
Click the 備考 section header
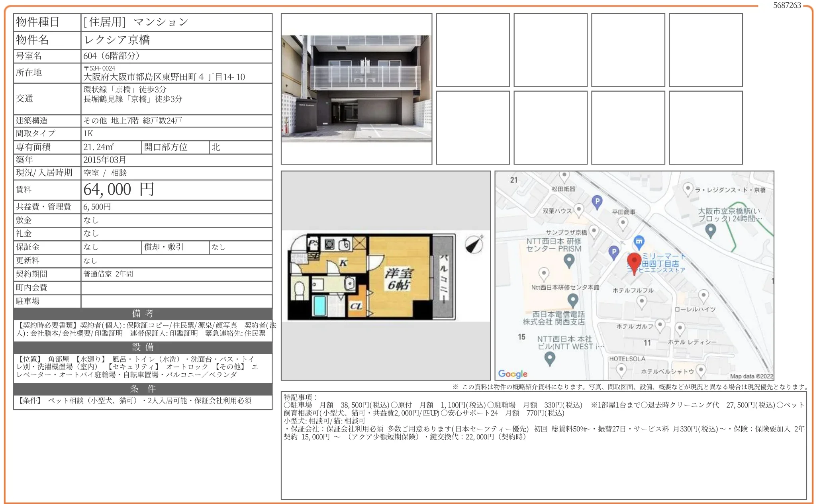pyautogui.click(x=143, y=313)
